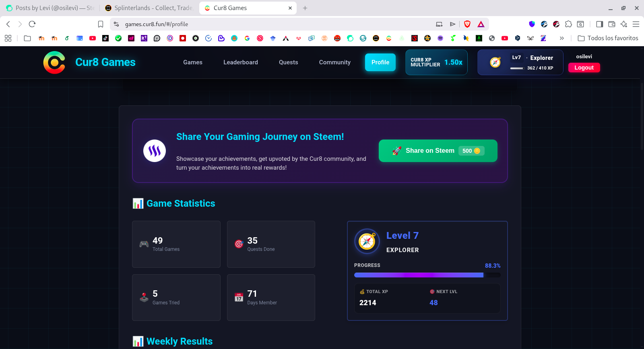The height and width of the screenshot is (349, 644).
Task: Click the blue shield extension icon
Action: point(532,24)
